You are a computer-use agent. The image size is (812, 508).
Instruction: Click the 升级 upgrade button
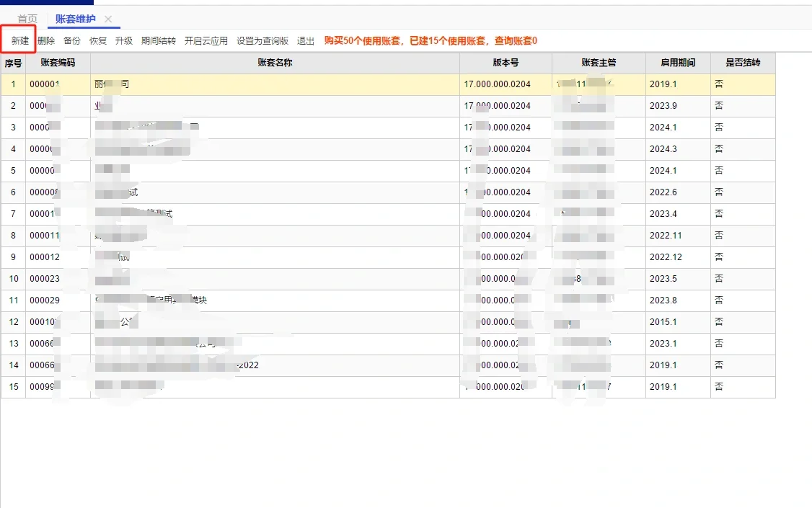[124, 41]
